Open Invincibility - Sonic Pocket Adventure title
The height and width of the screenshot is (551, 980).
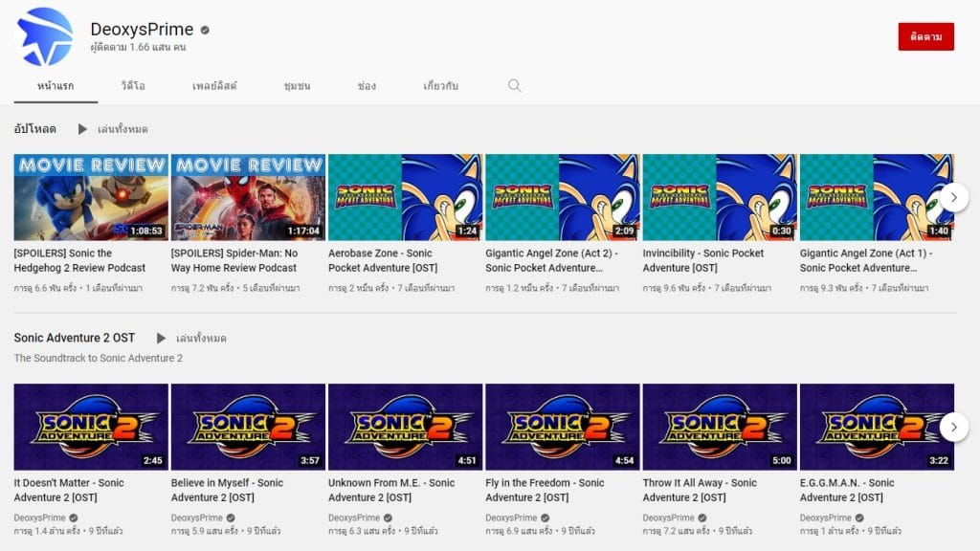pyautogui.click(x=703, y=260)
